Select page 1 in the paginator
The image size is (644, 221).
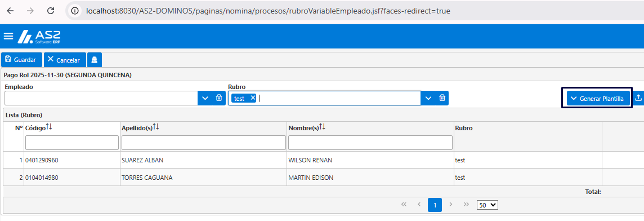click(435, 205)
